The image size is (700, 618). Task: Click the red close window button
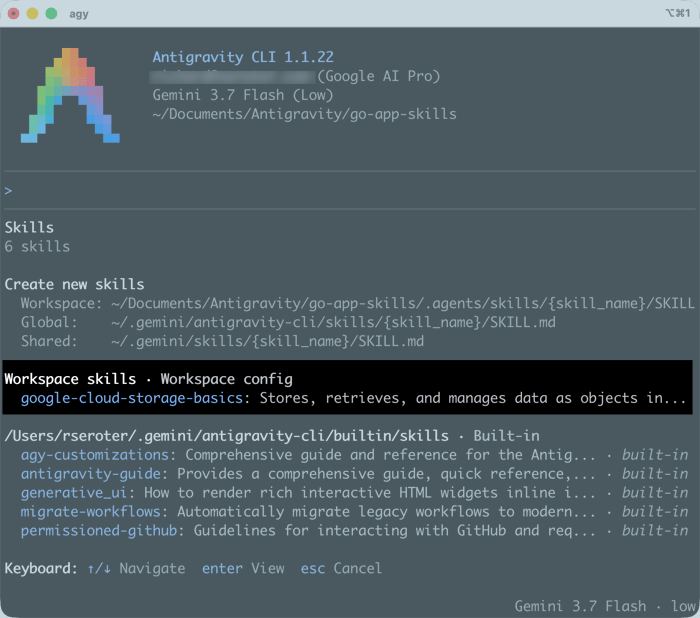(x=13, y=14)
